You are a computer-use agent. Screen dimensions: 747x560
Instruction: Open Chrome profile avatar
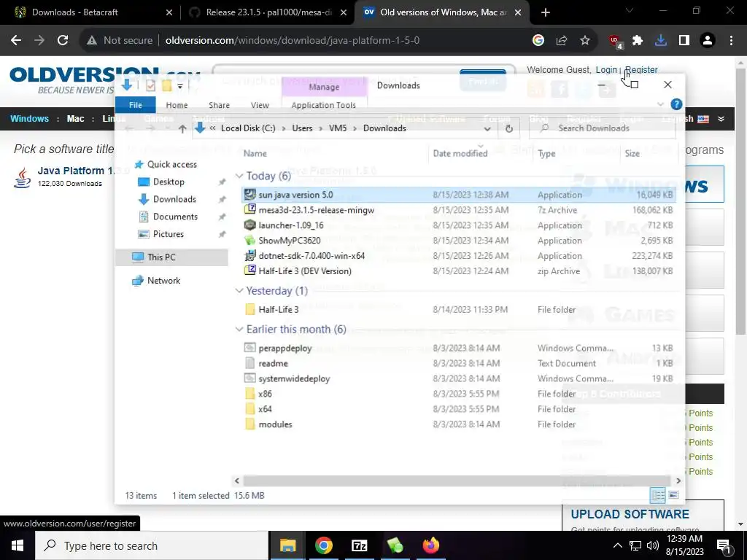pyautogui.click(x=708, y=41)
